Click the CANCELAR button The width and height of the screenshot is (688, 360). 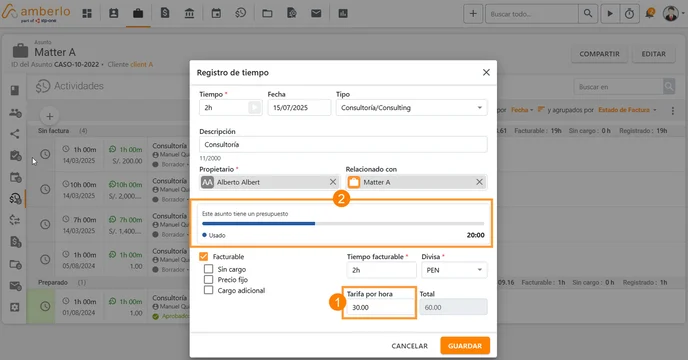coord(409,346)
